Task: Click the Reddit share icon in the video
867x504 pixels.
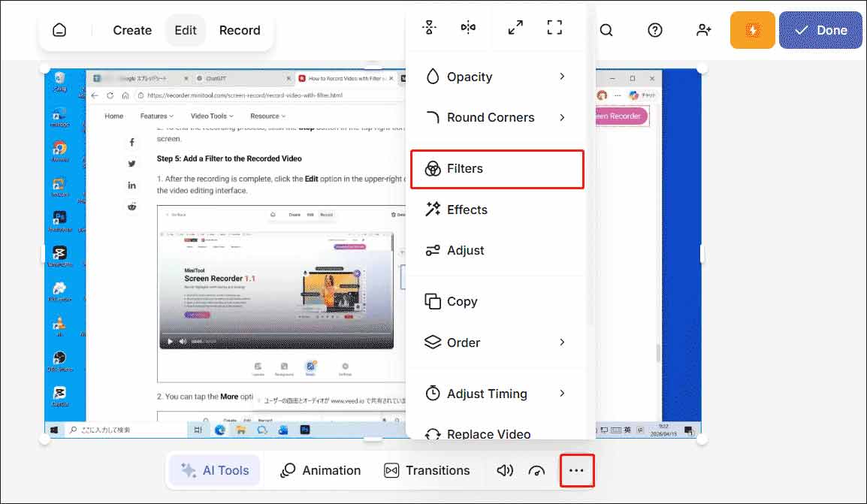Action: (x=131, y=207)
